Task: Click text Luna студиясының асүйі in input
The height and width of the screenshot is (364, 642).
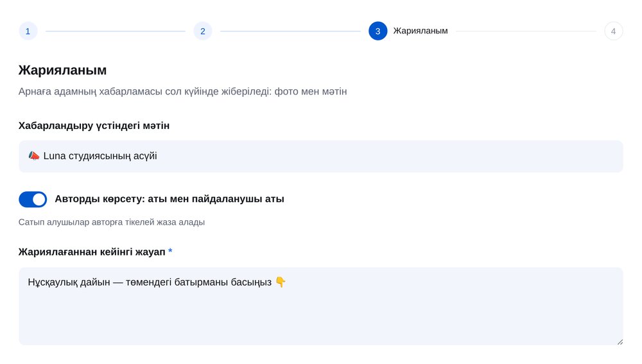Action: click(100, 156)
